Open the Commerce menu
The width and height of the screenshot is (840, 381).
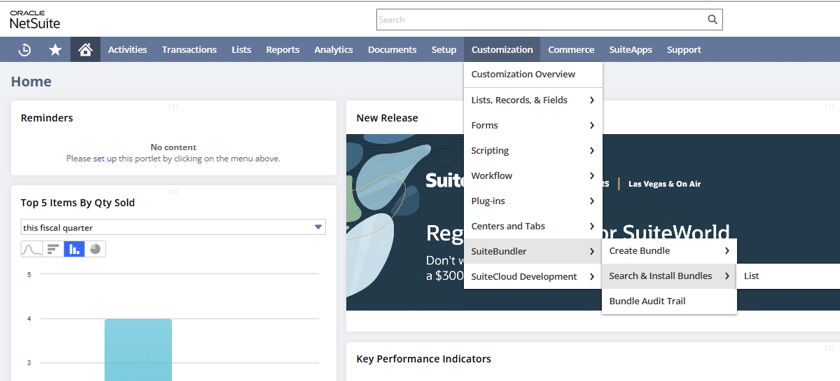571,50
